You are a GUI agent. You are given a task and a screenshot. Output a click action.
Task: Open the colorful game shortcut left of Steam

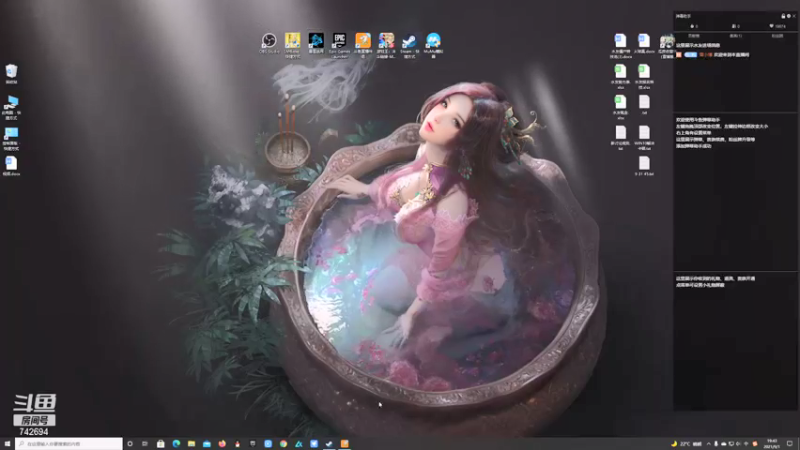point(386,45)
